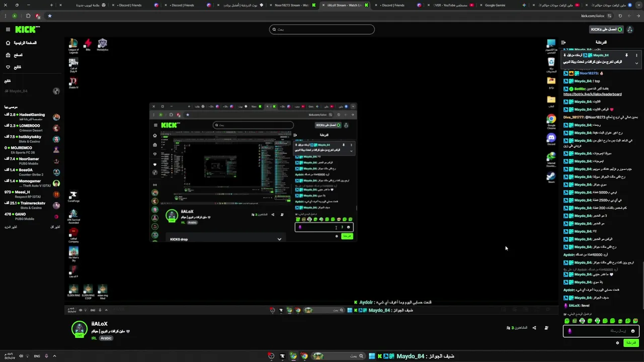Open the Kick hamburger sidebar menu

(8, 30)
